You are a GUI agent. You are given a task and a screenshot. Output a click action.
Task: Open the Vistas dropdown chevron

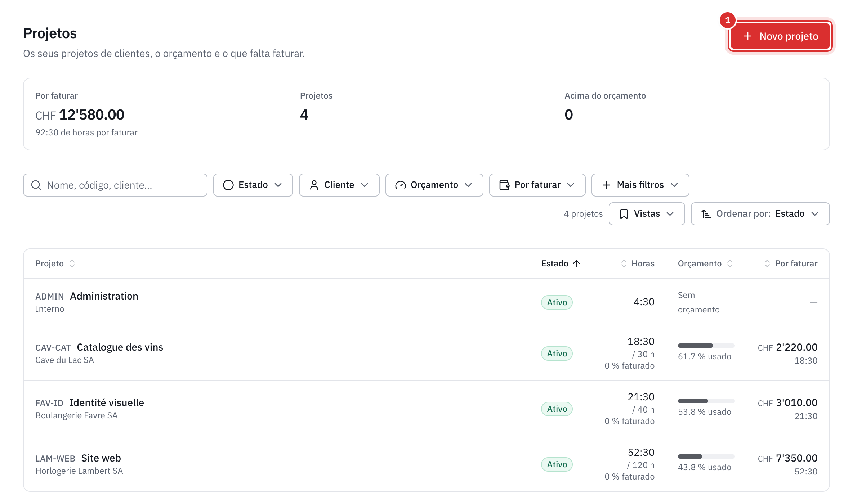pos(670,214)
